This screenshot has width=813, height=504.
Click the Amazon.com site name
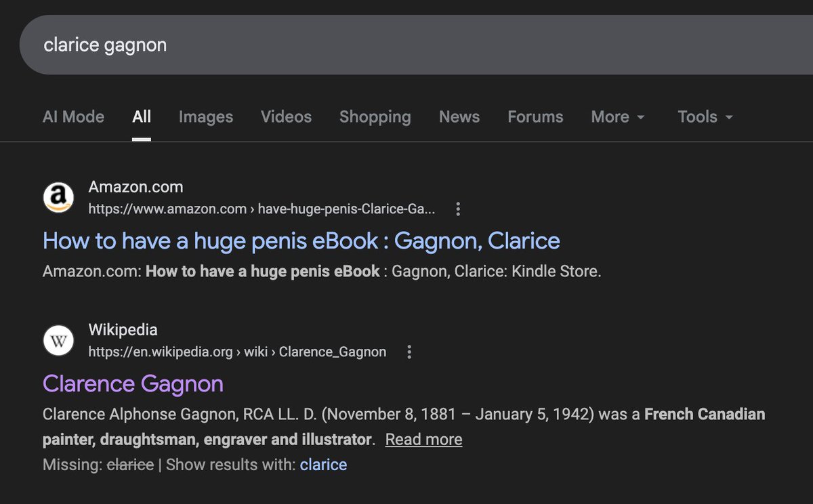click(x=135, y=186)
